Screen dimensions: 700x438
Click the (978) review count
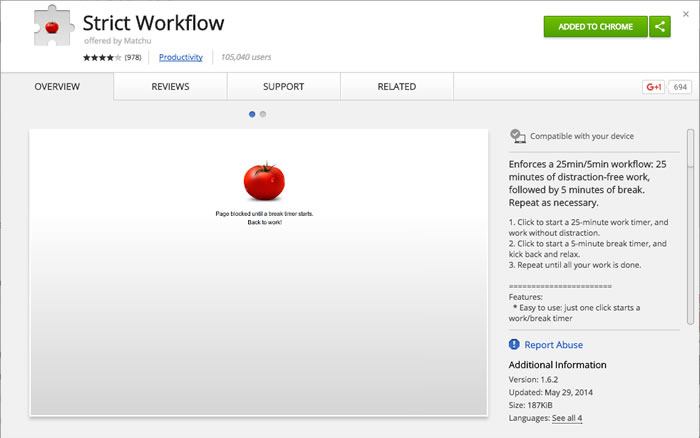133,57
